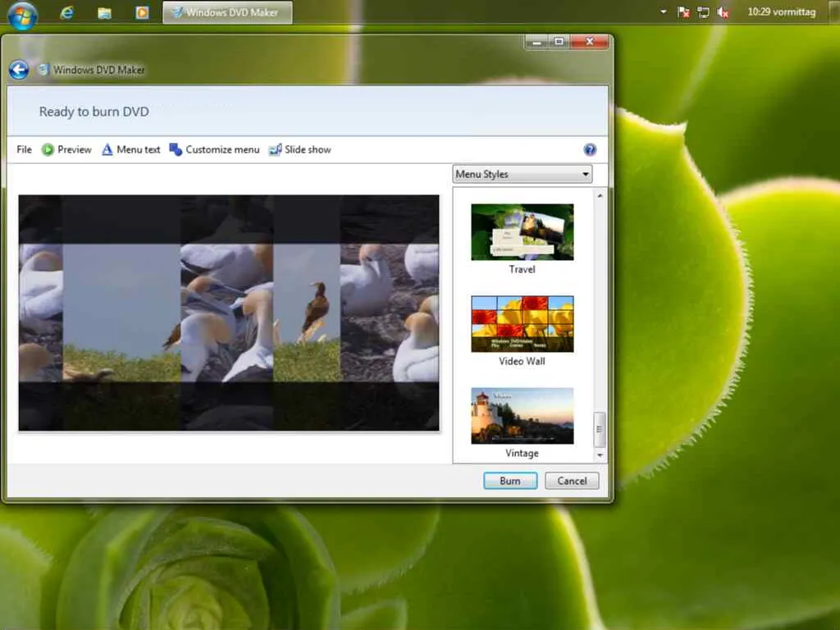Click the green Preview icon
Viewport: 840px width, 630px height.
pos(48,149)
